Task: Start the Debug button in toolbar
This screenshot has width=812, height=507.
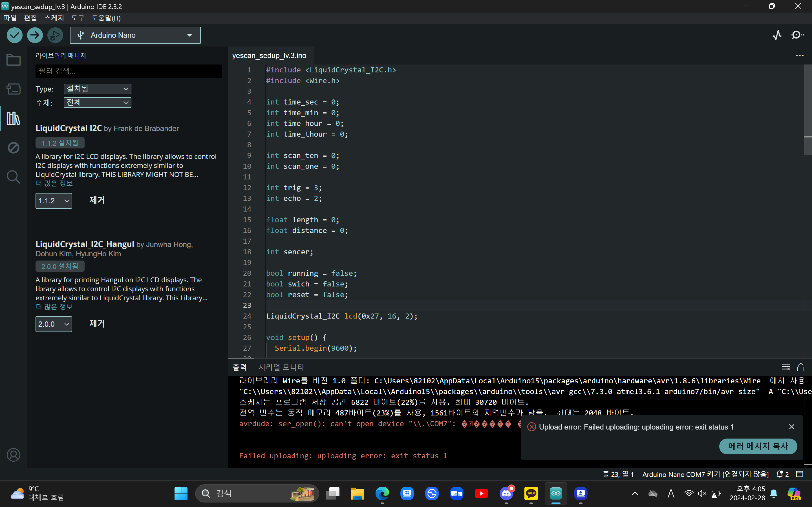Action: pos(55,35)
